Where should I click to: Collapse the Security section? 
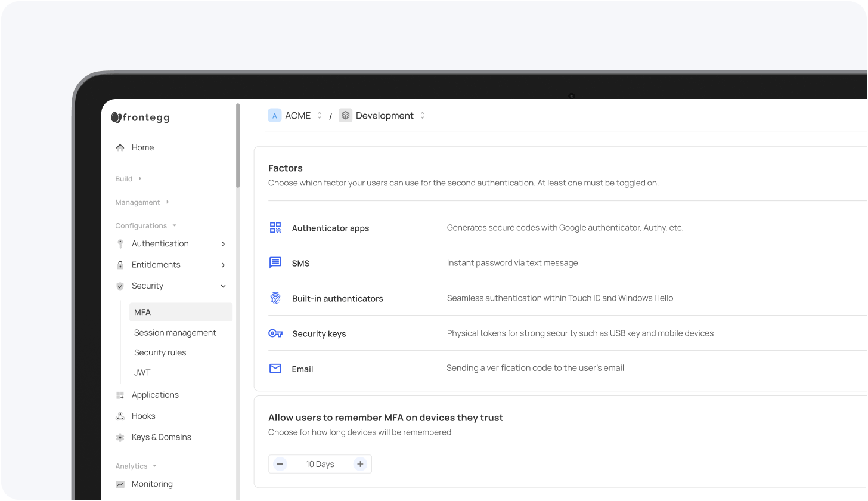[223, 286]
